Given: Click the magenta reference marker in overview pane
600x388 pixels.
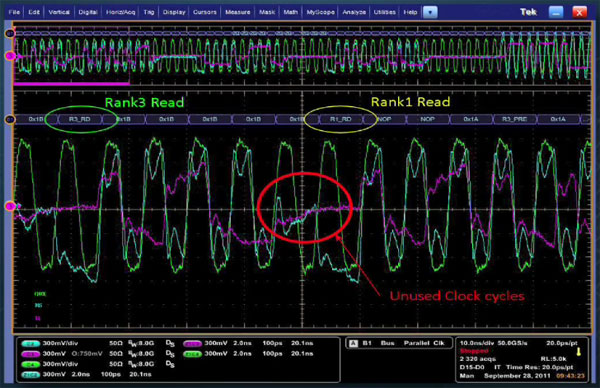Looking at the screenshot, I should pyautogui.click(x=10, y=56).
